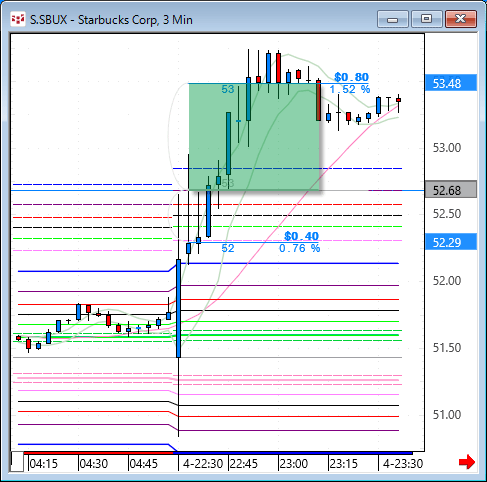This screenshot has height=482, width=487.
Task: Click the 04:45 time axis label
Action: click(x=144, y=464)
